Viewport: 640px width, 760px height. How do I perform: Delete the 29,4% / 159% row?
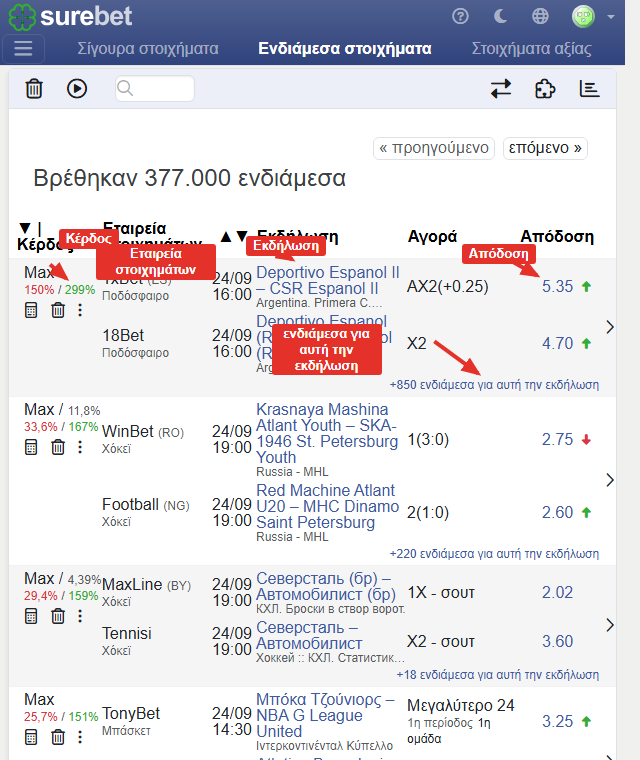pyautogui.click(x=58, y=616)
